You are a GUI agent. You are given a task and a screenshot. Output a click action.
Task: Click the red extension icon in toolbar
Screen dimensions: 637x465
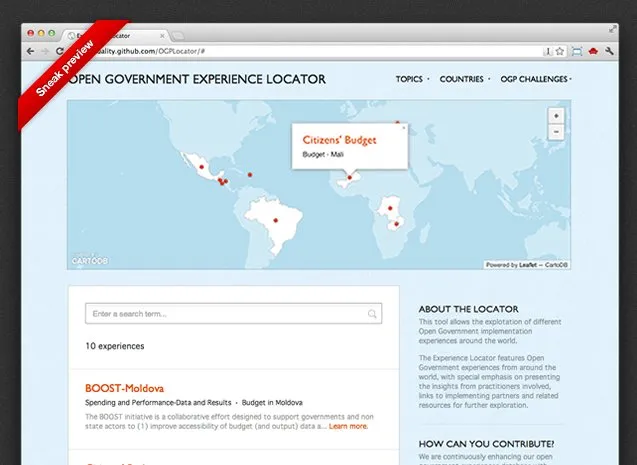[593, 51]
